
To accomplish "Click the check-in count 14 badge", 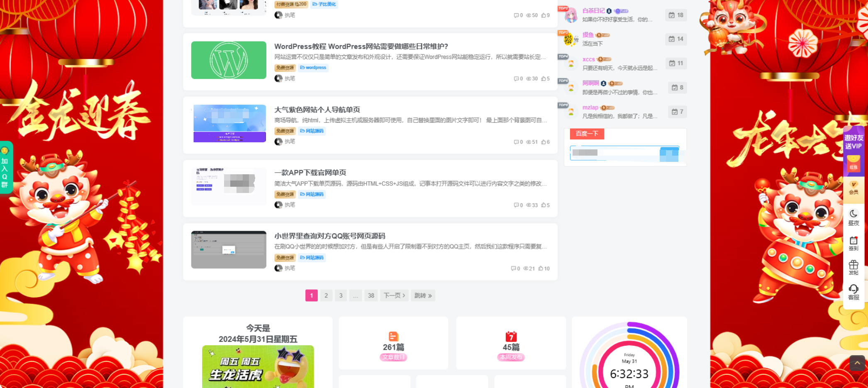I will point(676,39).
